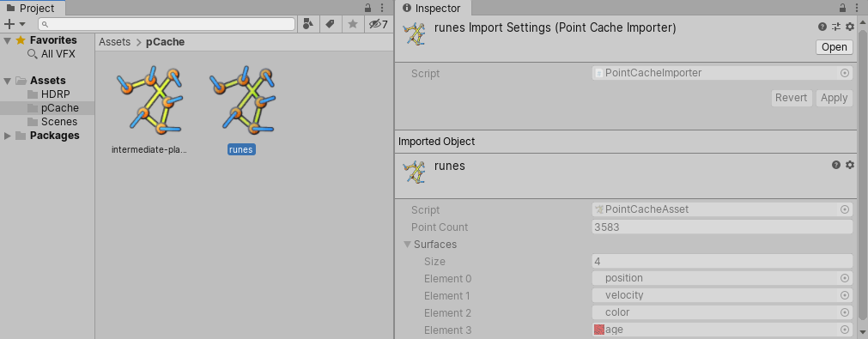Collapse the Surfaces foldout
The height and width of the screenshot is (339, 868).
(408, 245)
